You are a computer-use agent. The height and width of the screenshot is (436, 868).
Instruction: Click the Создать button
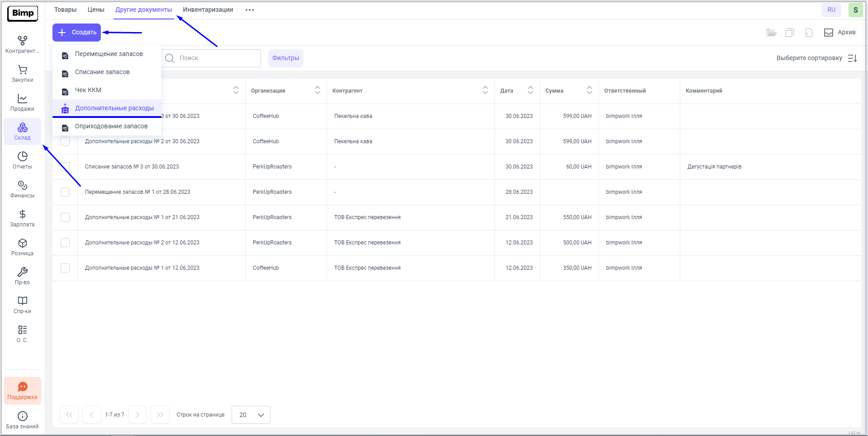(76, 33)
